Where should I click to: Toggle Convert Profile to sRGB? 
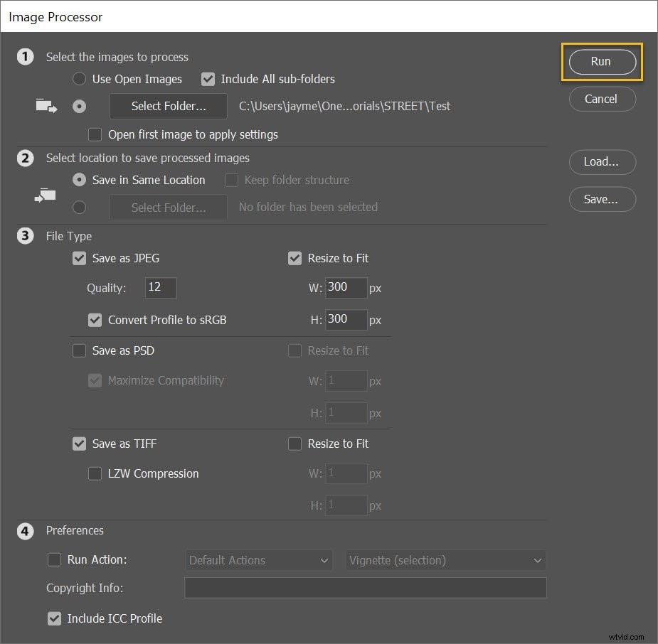point(95,320)
